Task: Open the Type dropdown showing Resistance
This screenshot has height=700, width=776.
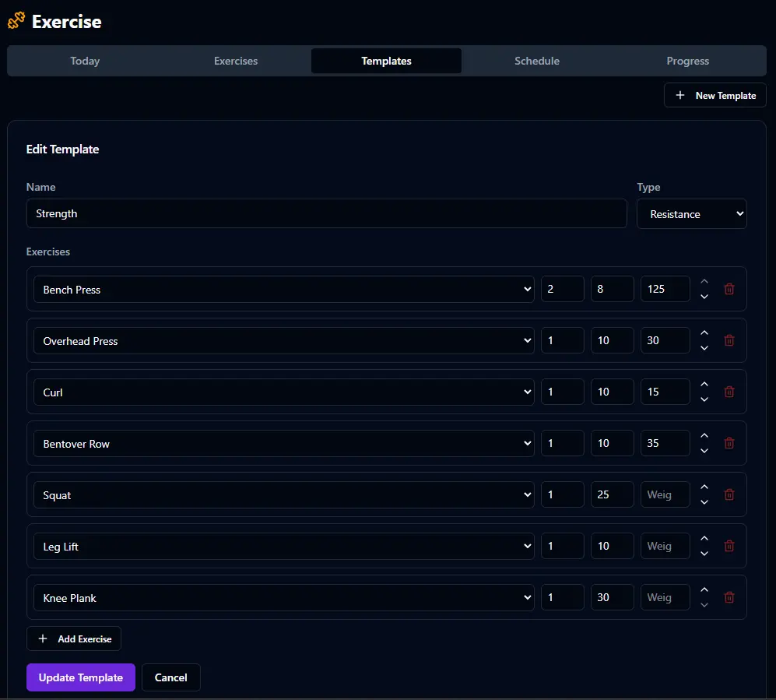Action: click(x=691, y=213)
